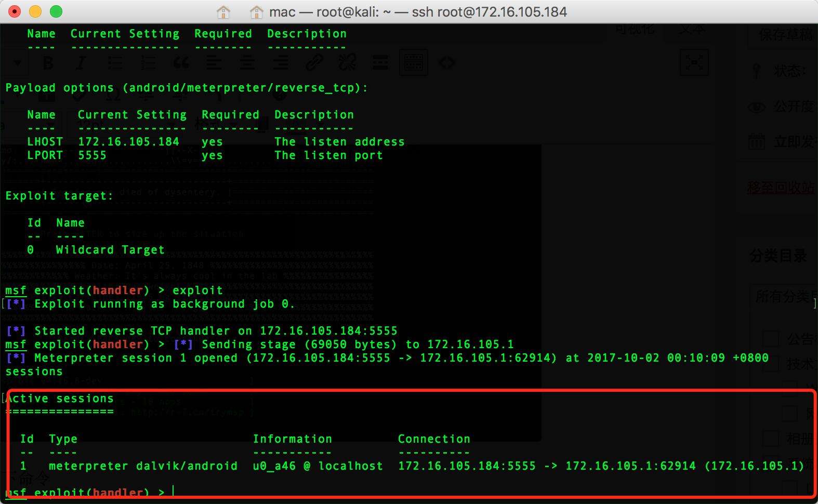Open the paragraph format dropdown arrow
The height and width of the screenshot is (504, 818).
pyautogui.click(x=18, y=63)
